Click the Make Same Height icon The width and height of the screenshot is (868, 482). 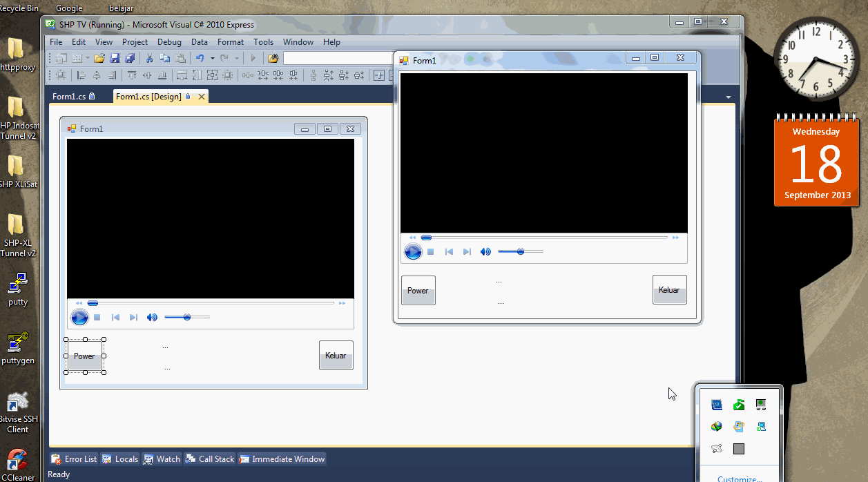[x=197, y=75]
